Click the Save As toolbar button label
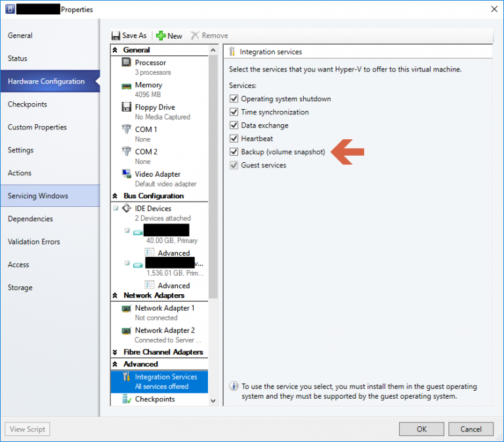Viewport: 504px width, 442px height. (x=135, y=35)
